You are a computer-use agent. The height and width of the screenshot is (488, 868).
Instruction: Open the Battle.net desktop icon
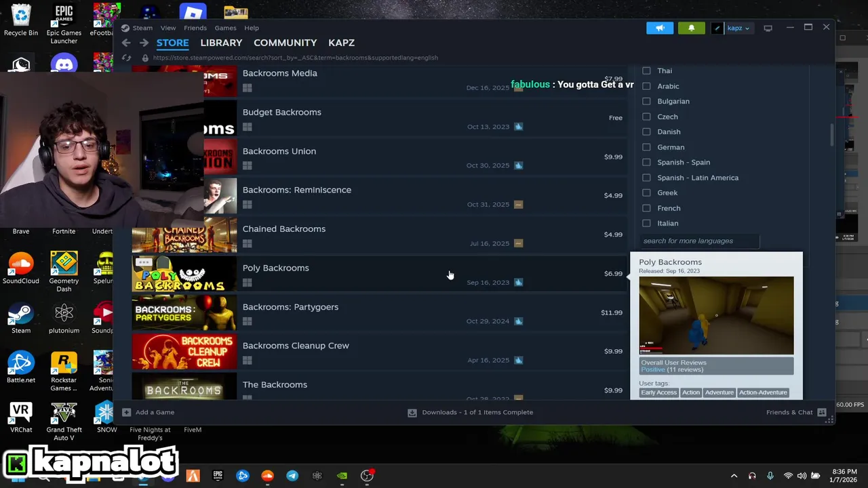pos(21,363)
